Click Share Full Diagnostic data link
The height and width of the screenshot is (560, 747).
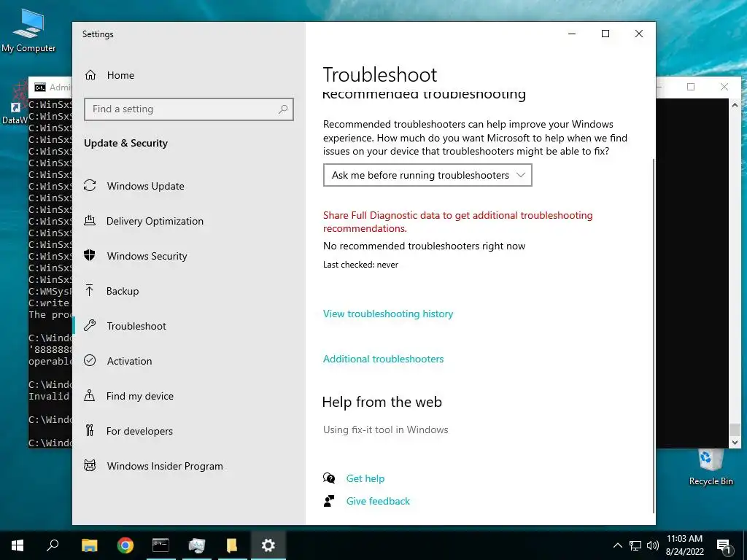click(x=458, y=222)
